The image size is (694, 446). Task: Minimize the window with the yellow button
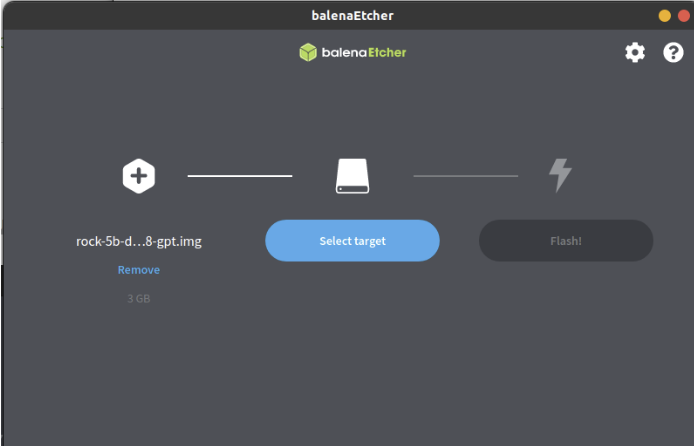[x=664, y=16]
